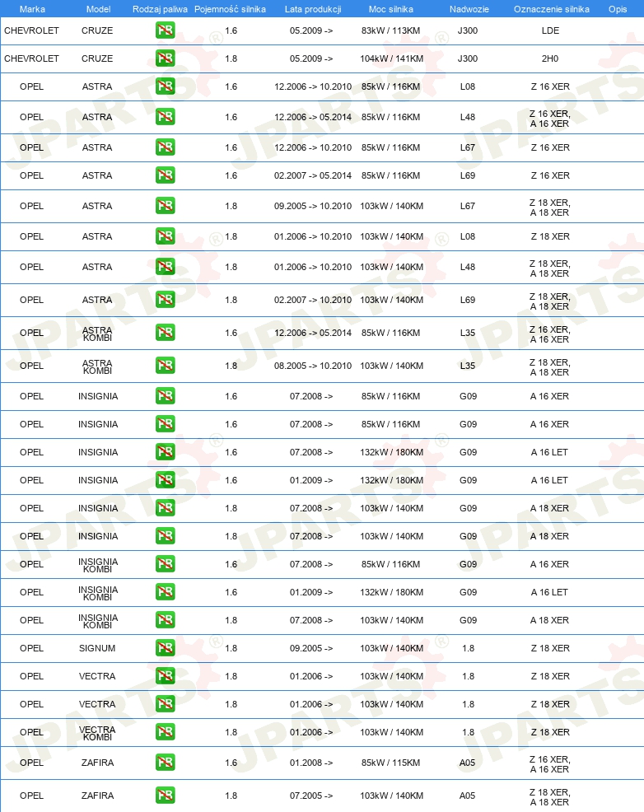Click the Marka column header
The width and height of the screenshot is (644, 812).
pyautogui.click(x=32, y=9)
